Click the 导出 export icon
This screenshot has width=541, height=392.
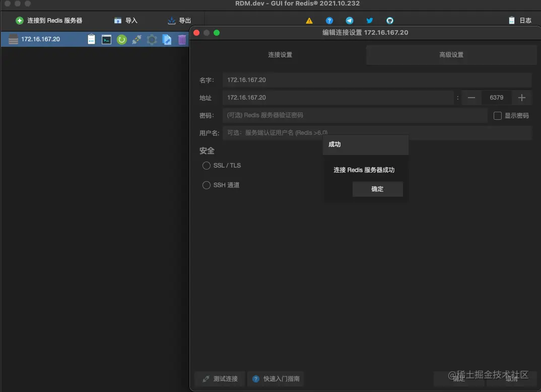click(171, 21)
